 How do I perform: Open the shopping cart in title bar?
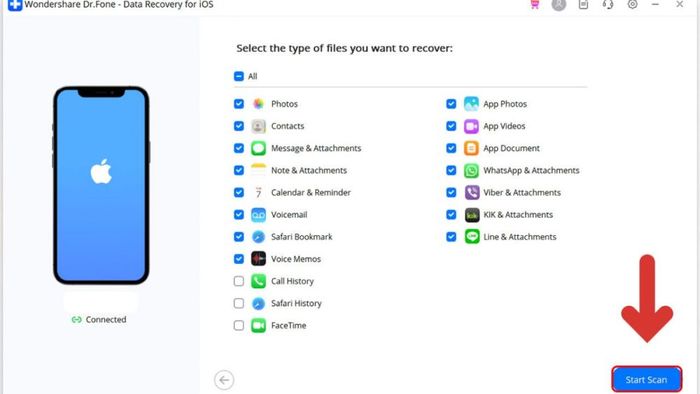tap(534, 4)
